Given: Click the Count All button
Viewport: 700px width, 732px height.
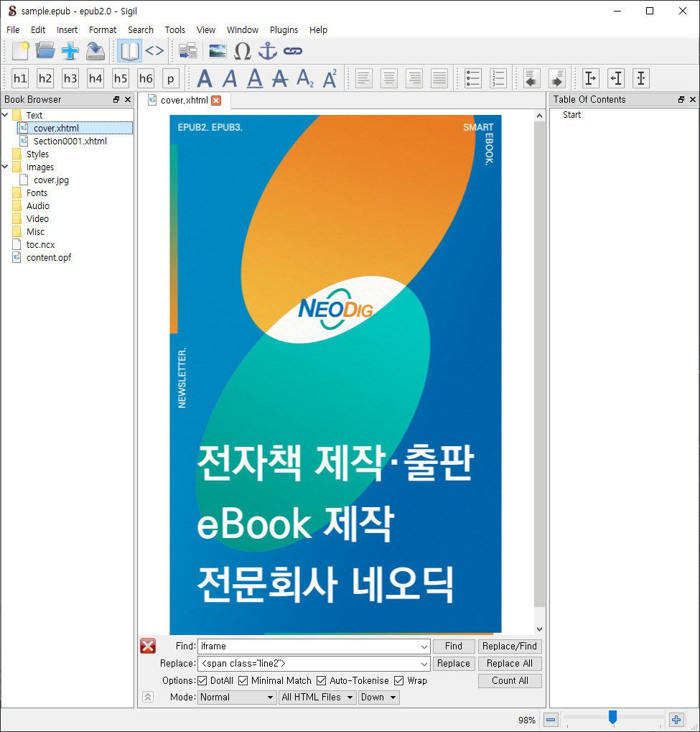Looking at the screenshot, I should (510, 681).
